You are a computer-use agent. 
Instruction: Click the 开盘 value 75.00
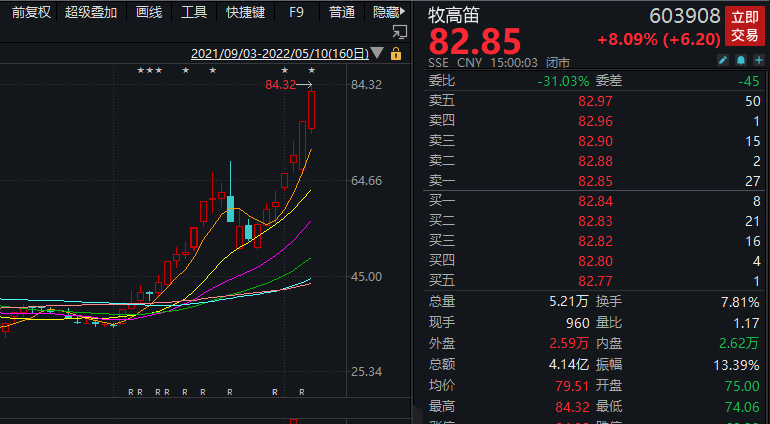(742, 386)
